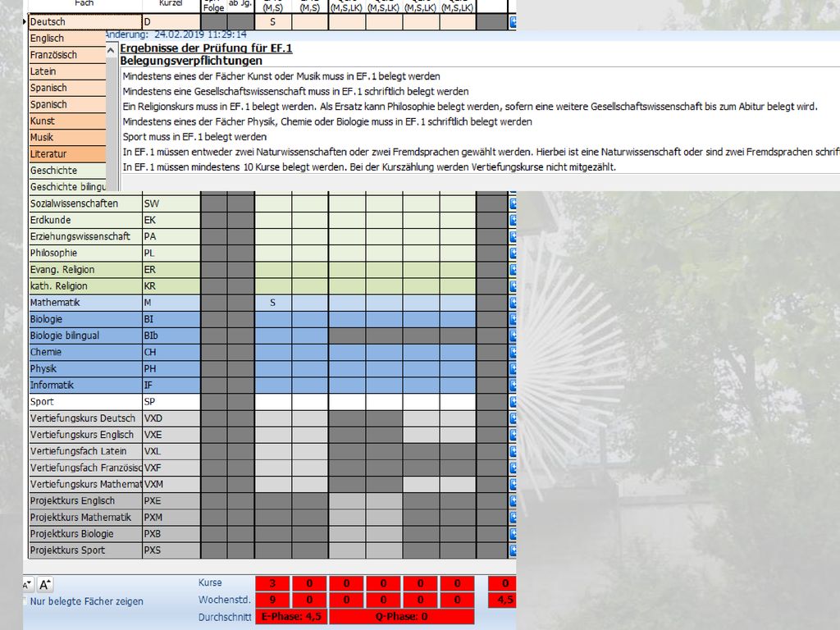Click the blue arrow icon in Projektkurs Biologie row

513,534
